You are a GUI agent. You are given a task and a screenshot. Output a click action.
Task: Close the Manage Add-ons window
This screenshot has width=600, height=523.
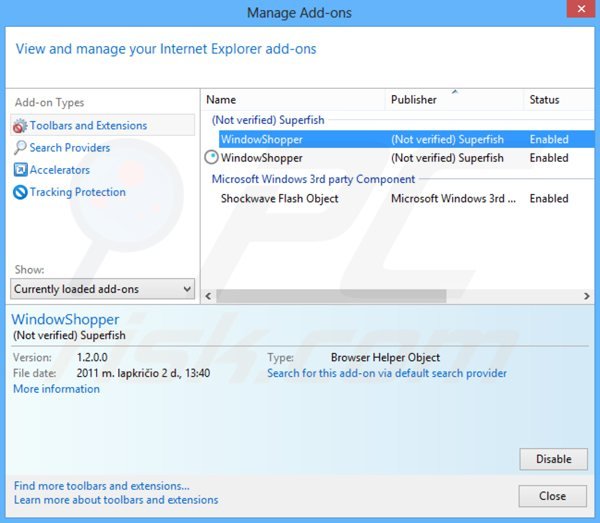[581, 8]
